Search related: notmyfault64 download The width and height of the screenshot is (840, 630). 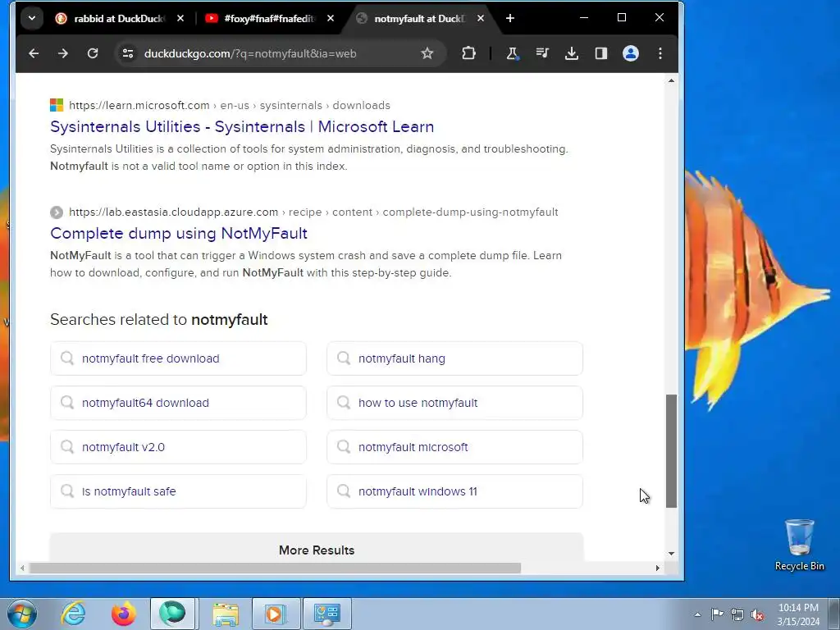(178, 403)
